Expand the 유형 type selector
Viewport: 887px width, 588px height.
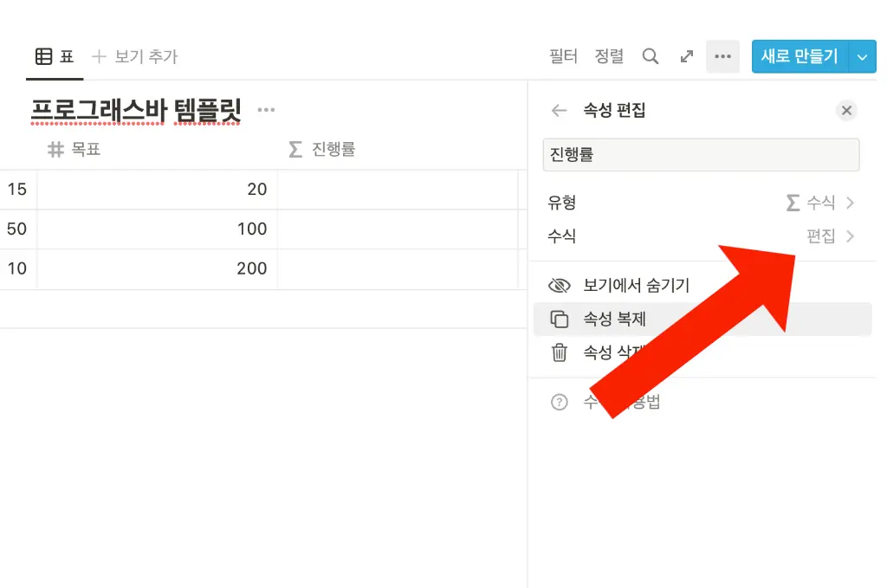click(819, 203)
